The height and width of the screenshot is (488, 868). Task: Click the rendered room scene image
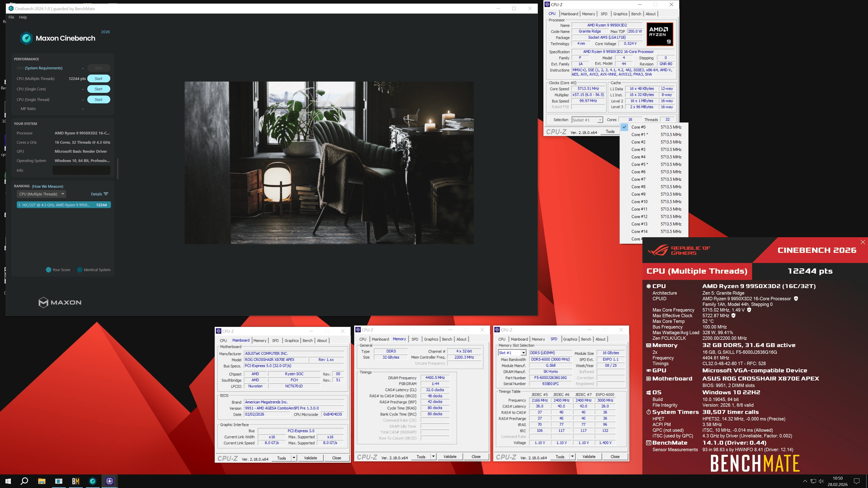point(329,163)
